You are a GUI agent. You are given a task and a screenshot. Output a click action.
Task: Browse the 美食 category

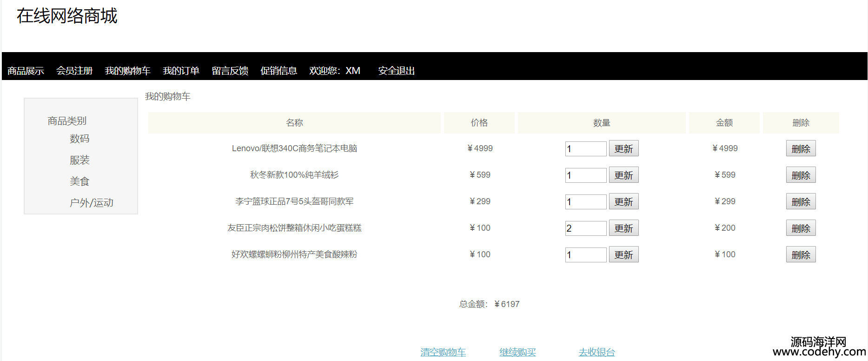click(x=80, y=181)
